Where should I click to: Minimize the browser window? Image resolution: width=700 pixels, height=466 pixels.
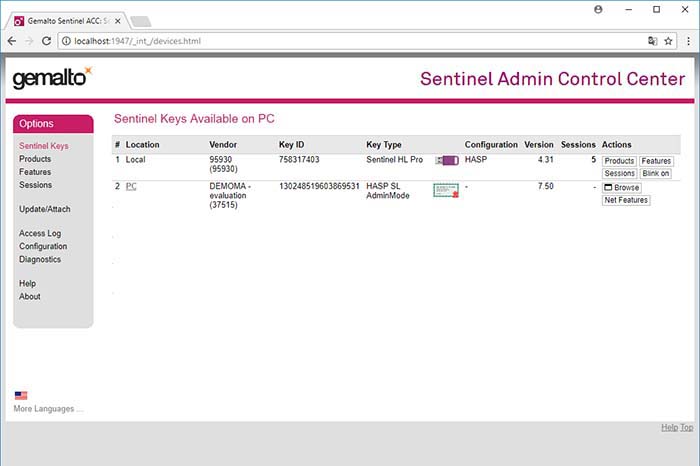(x=629, y=9)
